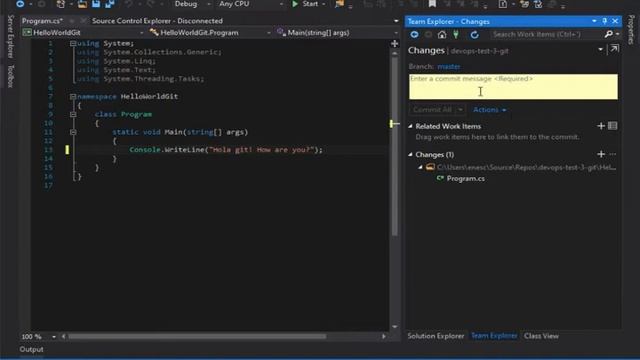Screen dimensions: 640x360
Task: Open the HelloWorldGit project dropdown
Action: [83, 33]
